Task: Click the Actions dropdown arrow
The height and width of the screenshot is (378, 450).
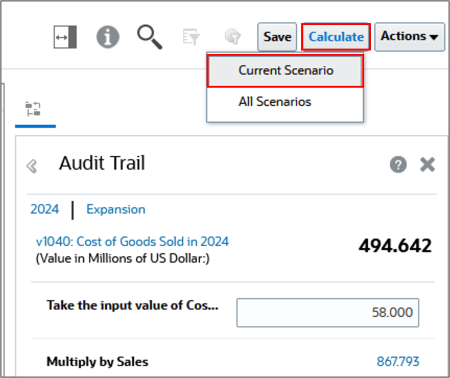Action: click(x=434, y=37)
